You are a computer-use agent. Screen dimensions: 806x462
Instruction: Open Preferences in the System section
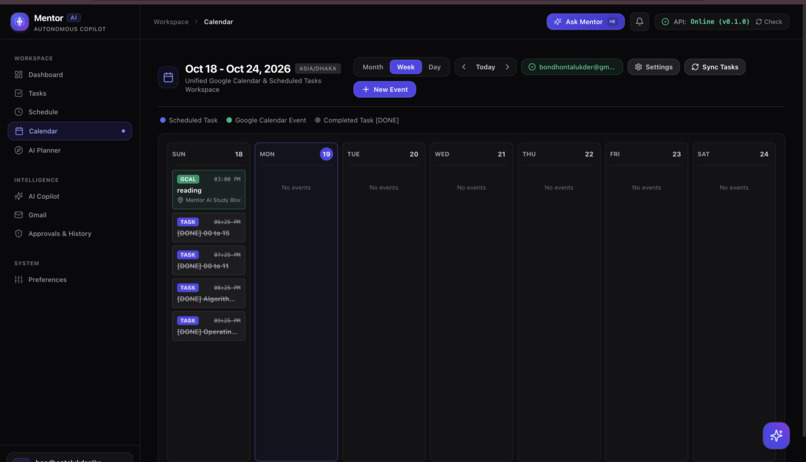click(x=69, y=280)
